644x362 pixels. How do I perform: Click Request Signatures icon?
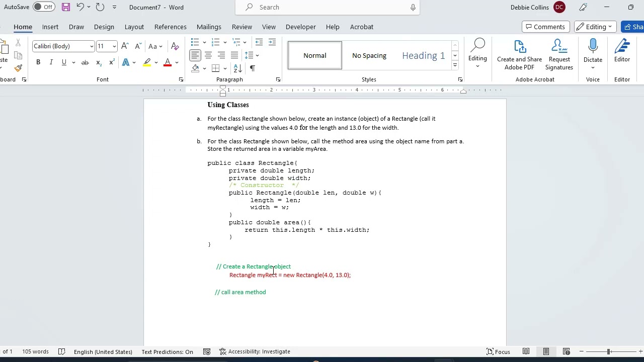click(x=559, y=55)
